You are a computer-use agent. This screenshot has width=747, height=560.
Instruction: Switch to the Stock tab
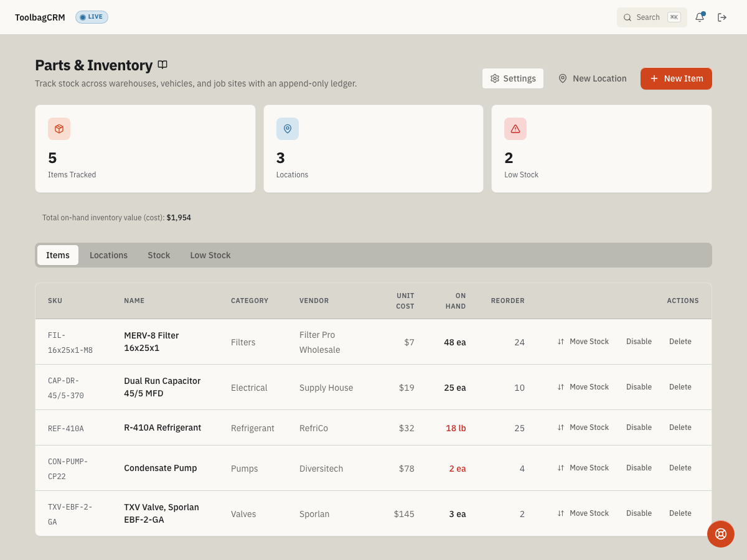click(159, 255)
